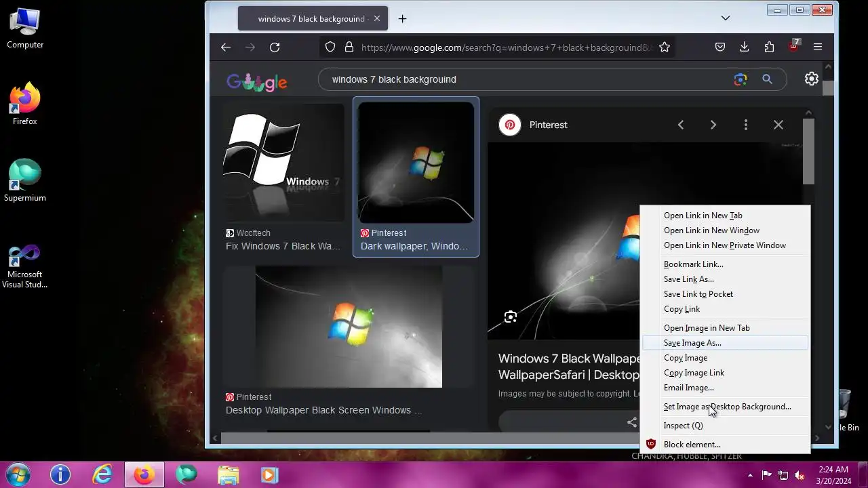The height and width of the screenshot is (488, 868).
Task: Select the Dark wallpaper Pinterest thumbnail
Action: coord(416,163)
